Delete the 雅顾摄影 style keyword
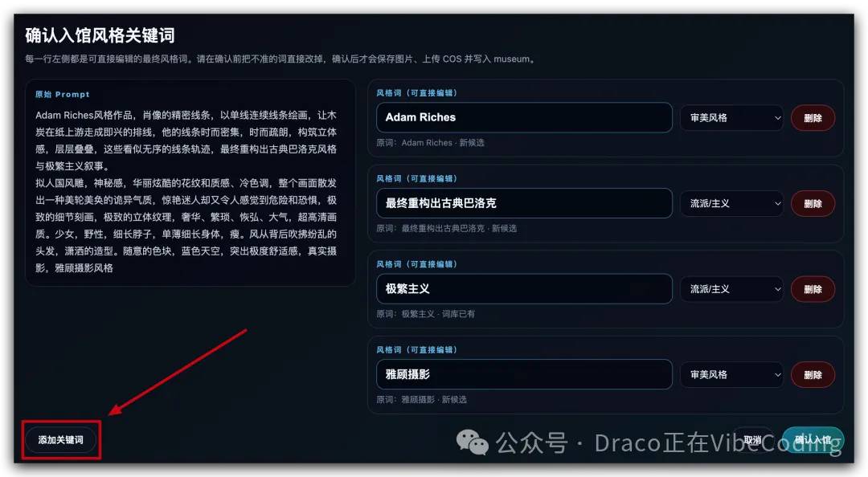Image resolution: width=868 pixels, height=477 pixels. click(813, 375)
